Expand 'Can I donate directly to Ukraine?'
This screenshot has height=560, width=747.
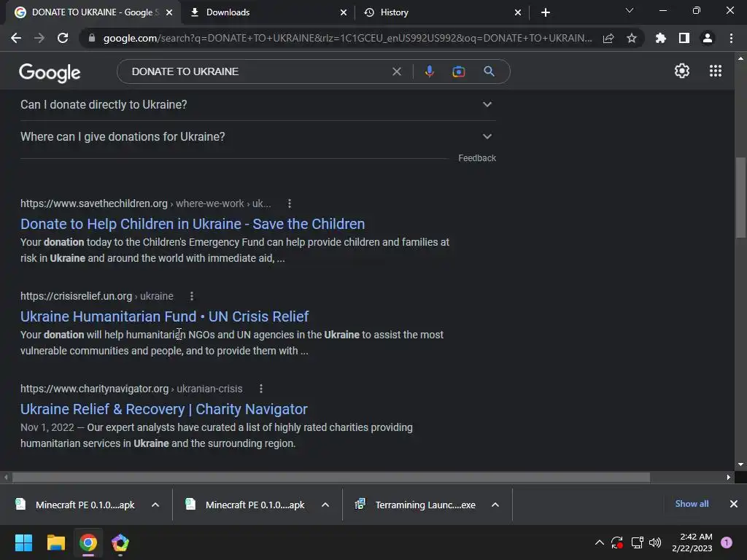pyautogui.click(x=258, y=104)
